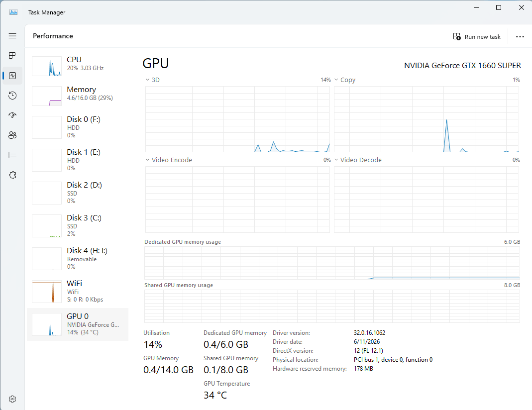Open the 3D engine graph dropdown

pos(153,80)
